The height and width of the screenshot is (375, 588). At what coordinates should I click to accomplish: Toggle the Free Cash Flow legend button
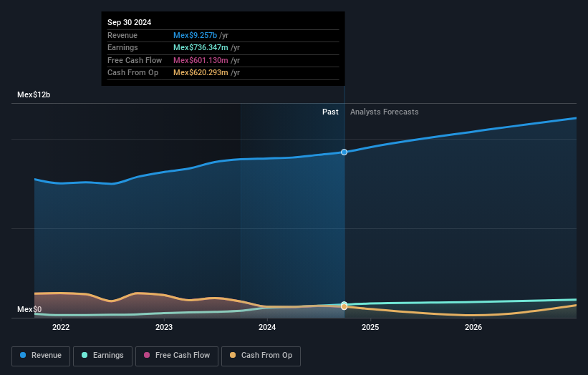click(177, 356)
